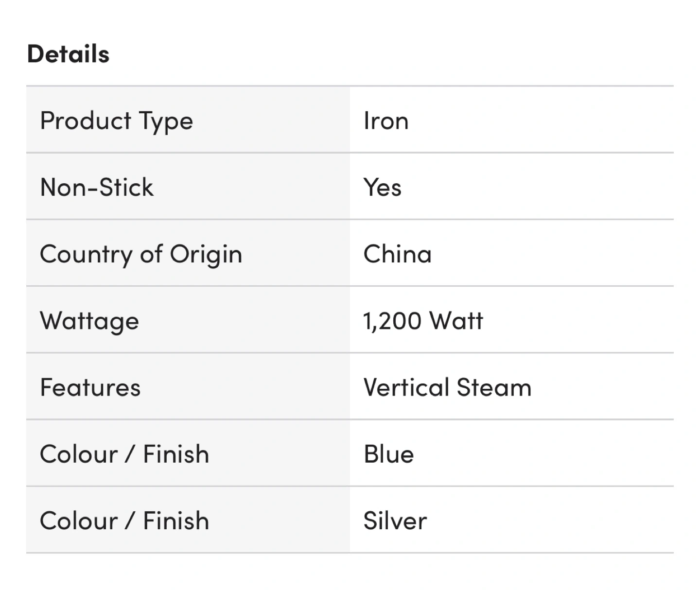Viewport: 700px width, 590px height.
Task: Click the Vertical Steam feature value
Action: click(x=447, y=387)
